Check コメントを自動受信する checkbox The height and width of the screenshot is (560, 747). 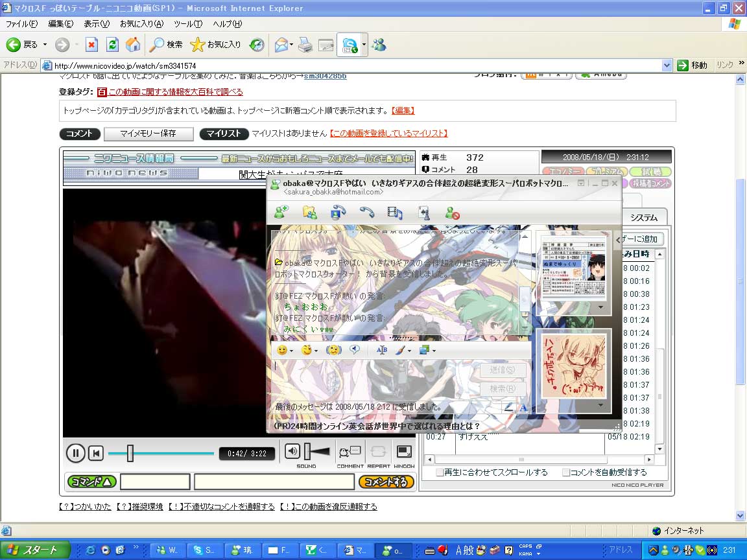pyautogui.click(x=566, y=472)
